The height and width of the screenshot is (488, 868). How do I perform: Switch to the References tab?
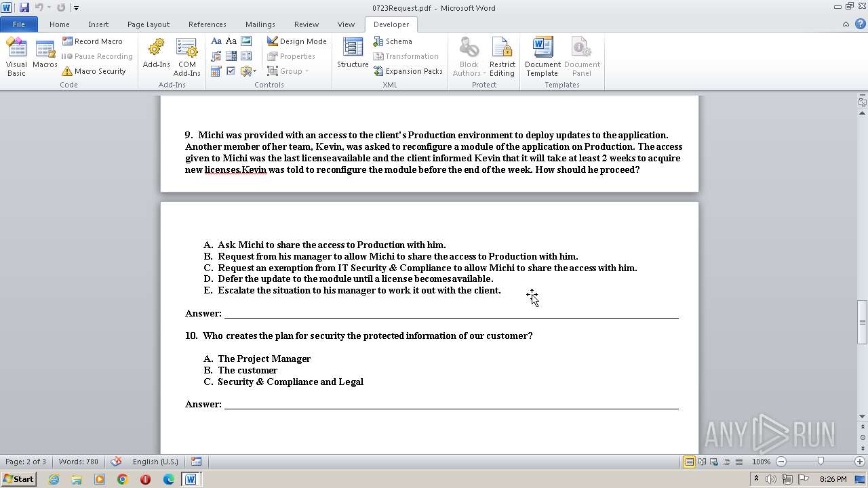(x=208, y=24)
